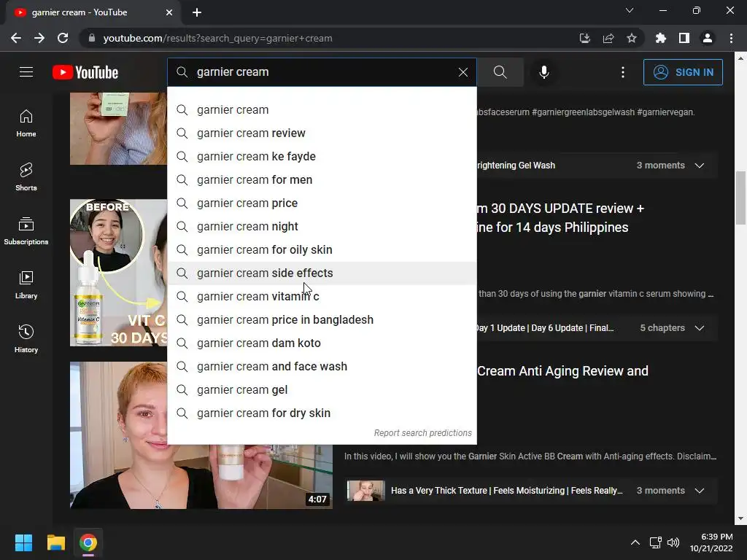Select suggestion "garnier cream for men"
The height and width of the screenshot is (560, 747).
(x=322, y=179)
